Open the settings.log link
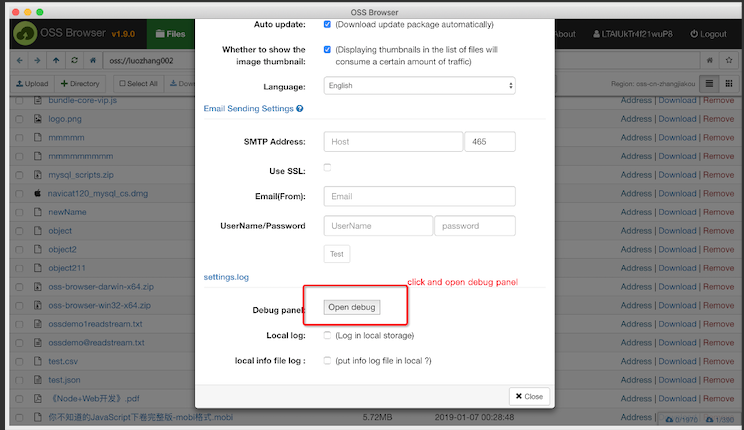The width and height of the screenshot is (744, 430). [226, 277]
